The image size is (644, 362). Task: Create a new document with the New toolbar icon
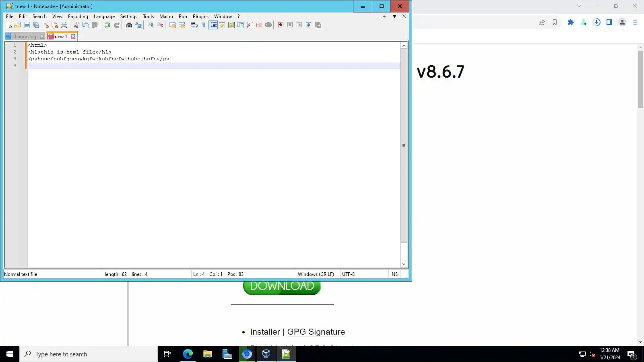click(8, 25)
